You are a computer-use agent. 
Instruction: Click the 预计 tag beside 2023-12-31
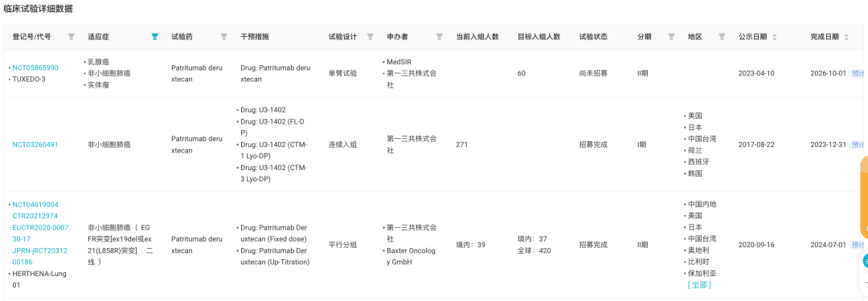pos(858,144)
